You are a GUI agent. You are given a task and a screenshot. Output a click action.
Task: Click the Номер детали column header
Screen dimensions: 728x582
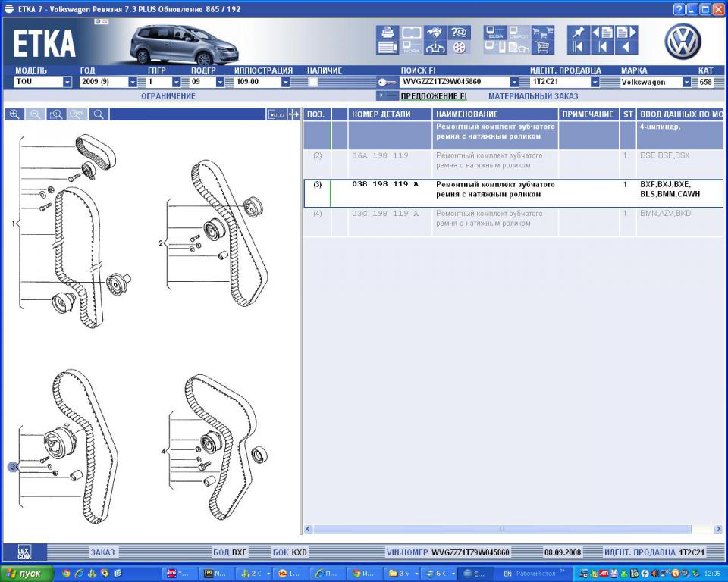tap(390, 114)
